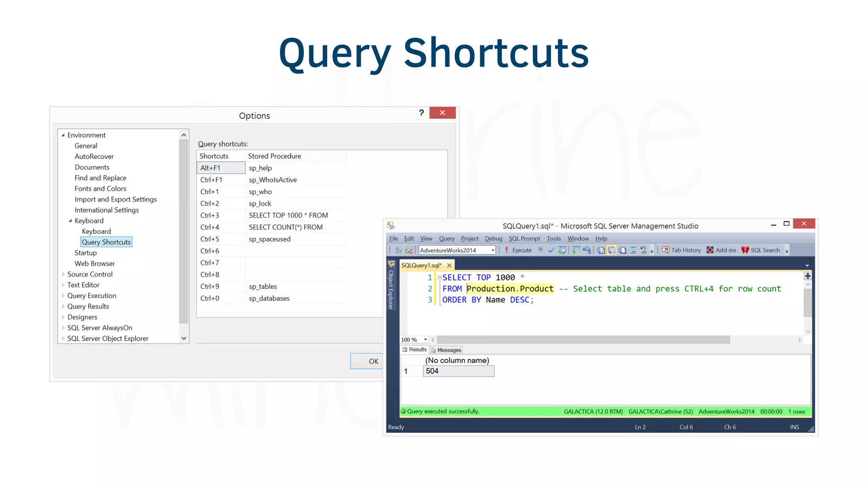Click the SQL Server Management Studio app icon

pyautogui.click(x=391, y=225)
